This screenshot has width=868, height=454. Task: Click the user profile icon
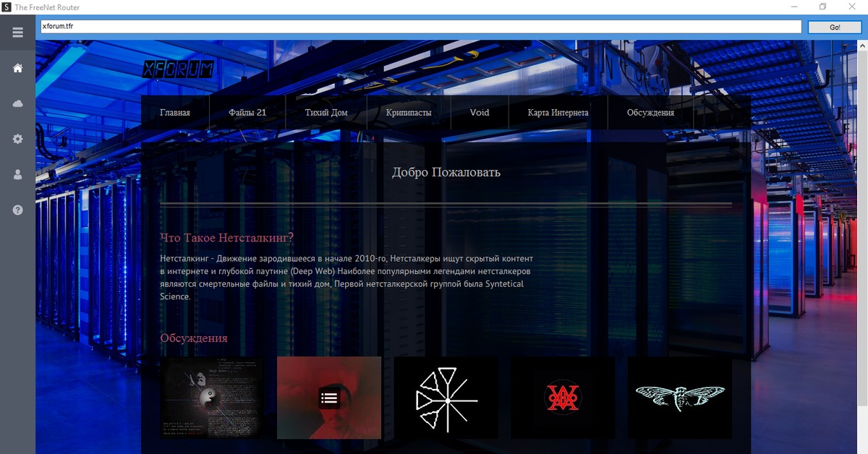point(17,174)
